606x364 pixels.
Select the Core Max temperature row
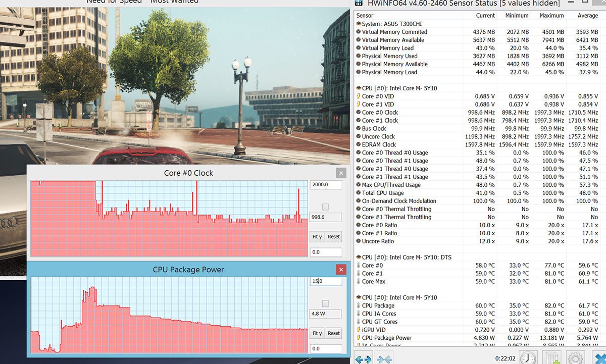tap(478, 282)
